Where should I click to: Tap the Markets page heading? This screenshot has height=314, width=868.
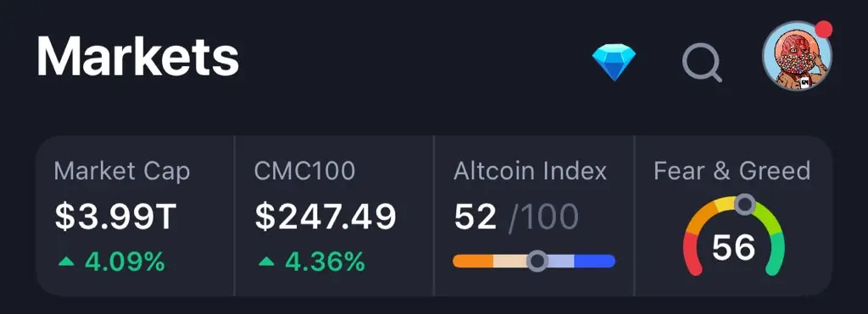pos(138,57)
